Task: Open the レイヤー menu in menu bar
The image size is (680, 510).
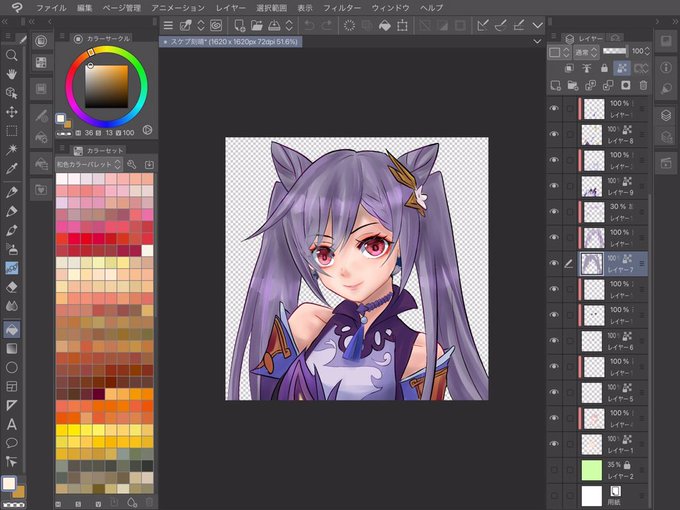Action: pos(231,8)
